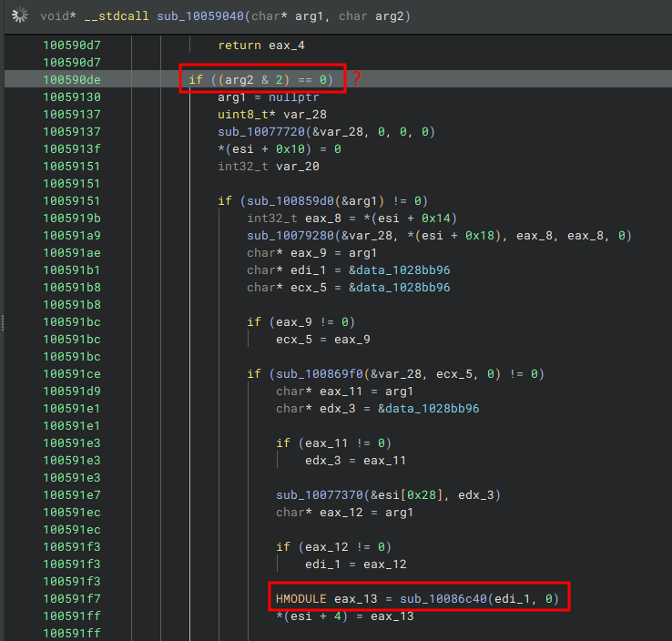The width and height of the screenshot is (672, 641).
Task: Click the left panel edge drag handle
Action: pyautogui.click(x=3, y=322)
